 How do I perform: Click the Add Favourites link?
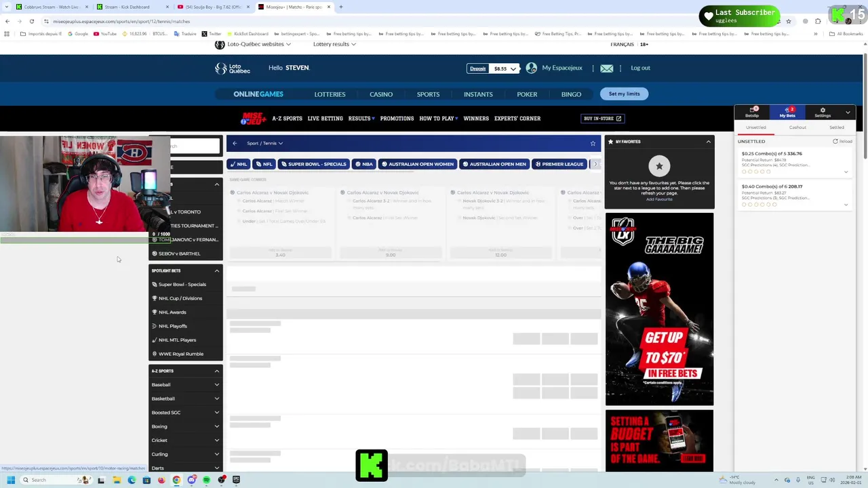tap(659, 199)
